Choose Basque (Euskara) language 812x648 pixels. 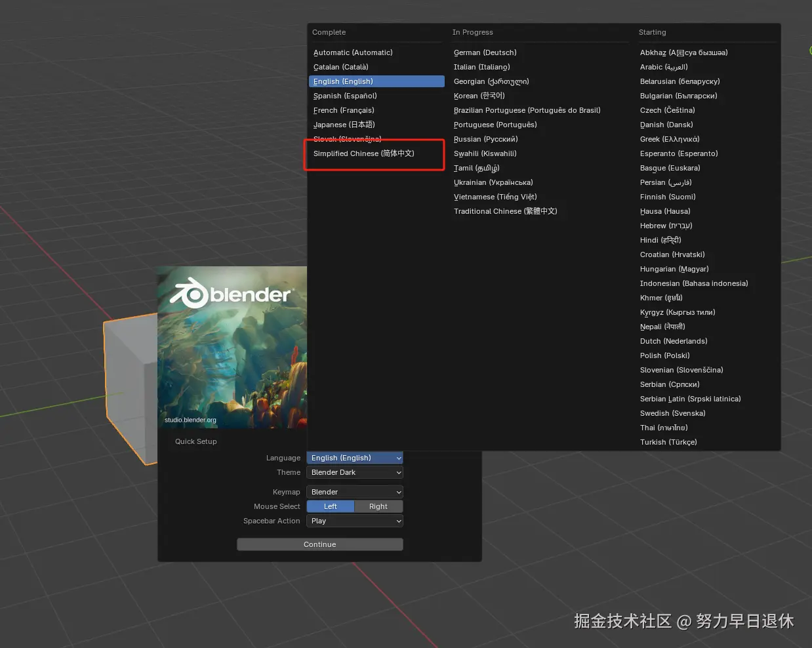pyautogui.click(x=707, y=168)
